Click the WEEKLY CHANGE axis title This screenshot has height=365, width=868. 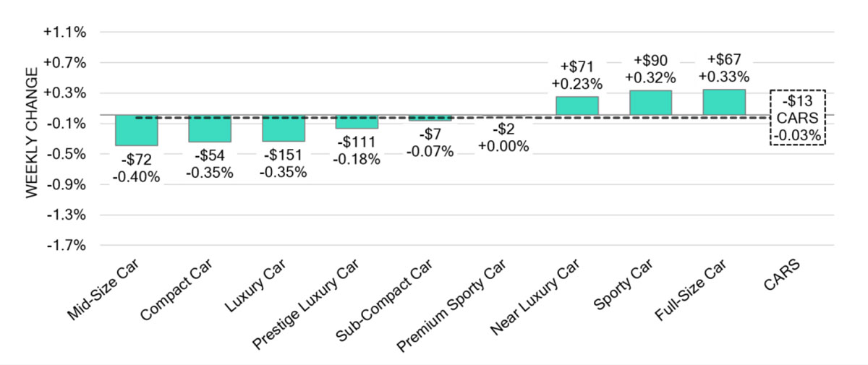tap(31, 134)
